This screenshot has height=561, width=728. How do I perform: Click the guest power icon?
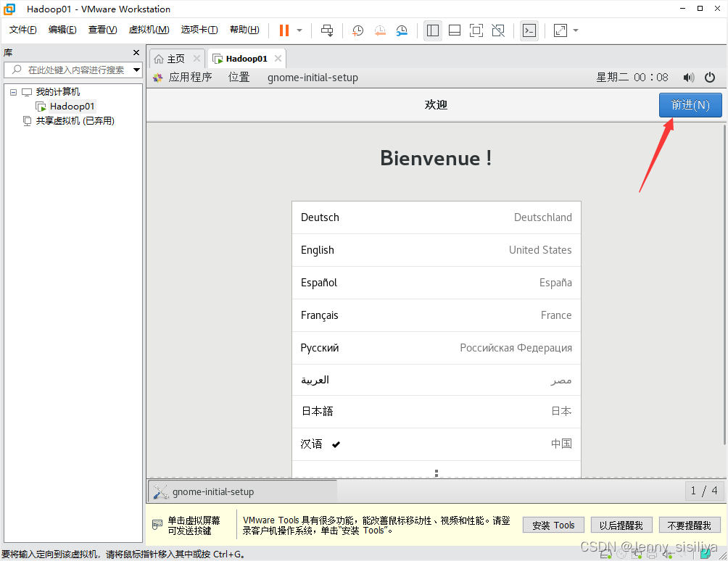(710, 78)
